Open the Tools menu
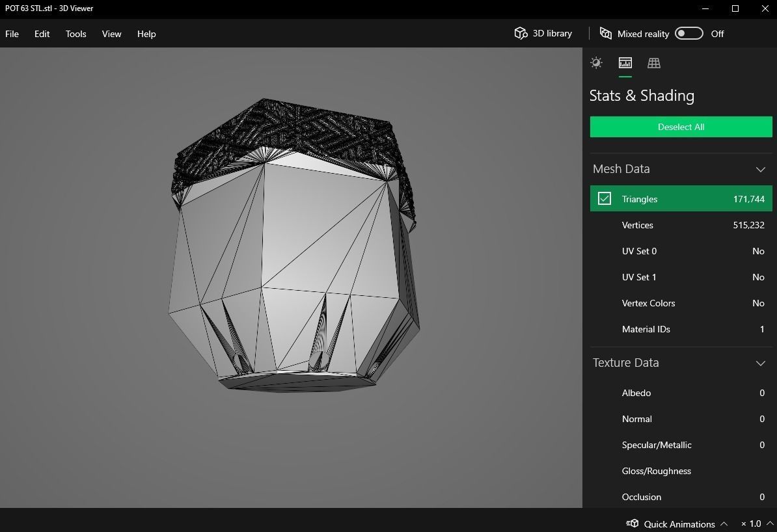 point(76,34)
